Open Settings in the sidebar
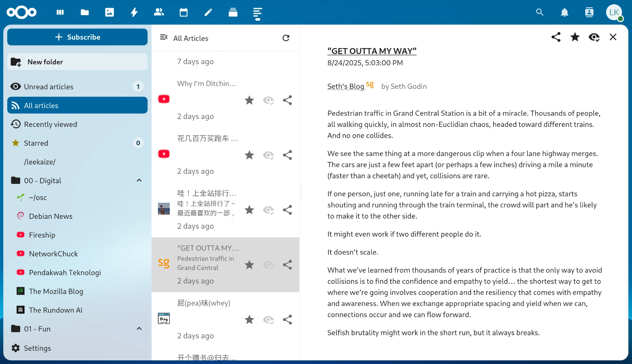Viewport: 632px width, 364px height. click(77, 348)
